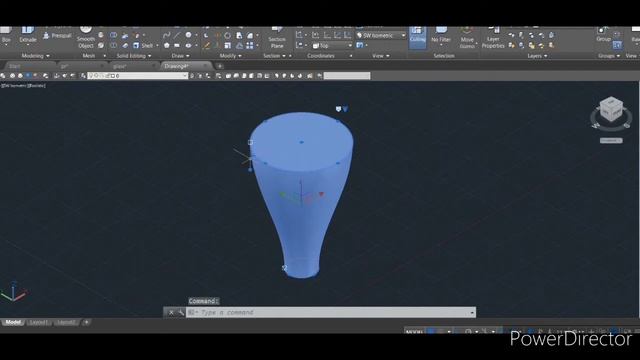Click the Presspull tool
Image resolution: width=640 pixels, height=360 pixels.
tap(58, 36)
